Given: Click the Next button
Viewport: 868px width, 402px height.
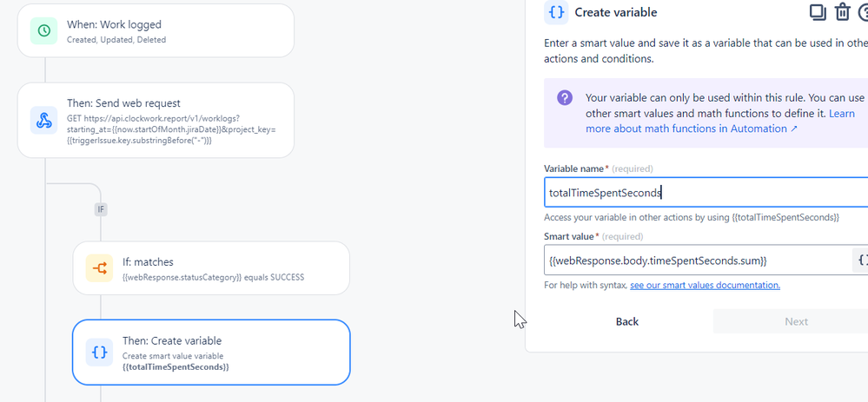Looking at the screenshot, I should click(796, 321).
